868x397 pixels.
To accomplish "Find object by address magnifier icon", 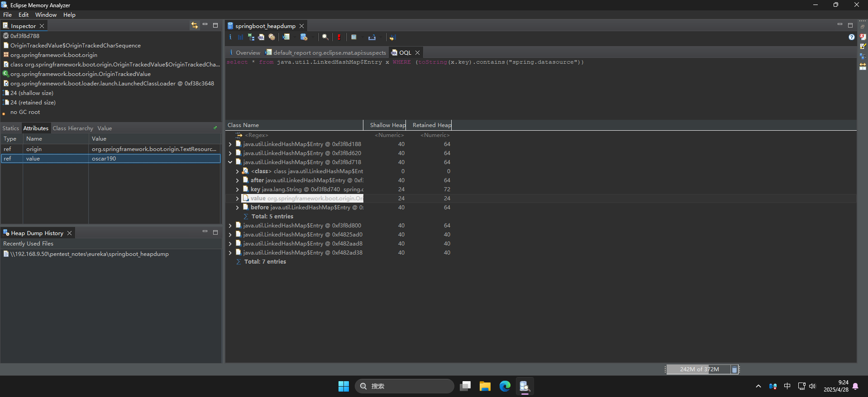I will pos(325,37).
